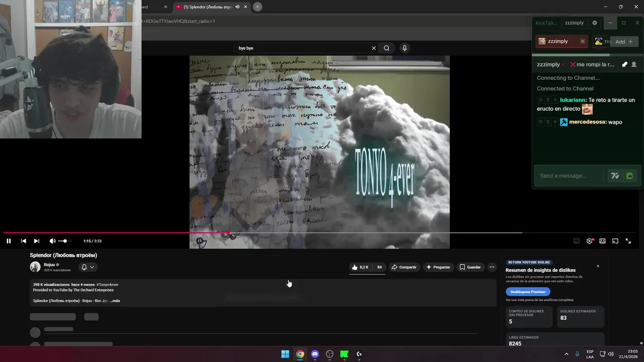The width and height of the screenshot is (644, 362).
Task: Mute the video speaker icon
Action: coord(52,241)
